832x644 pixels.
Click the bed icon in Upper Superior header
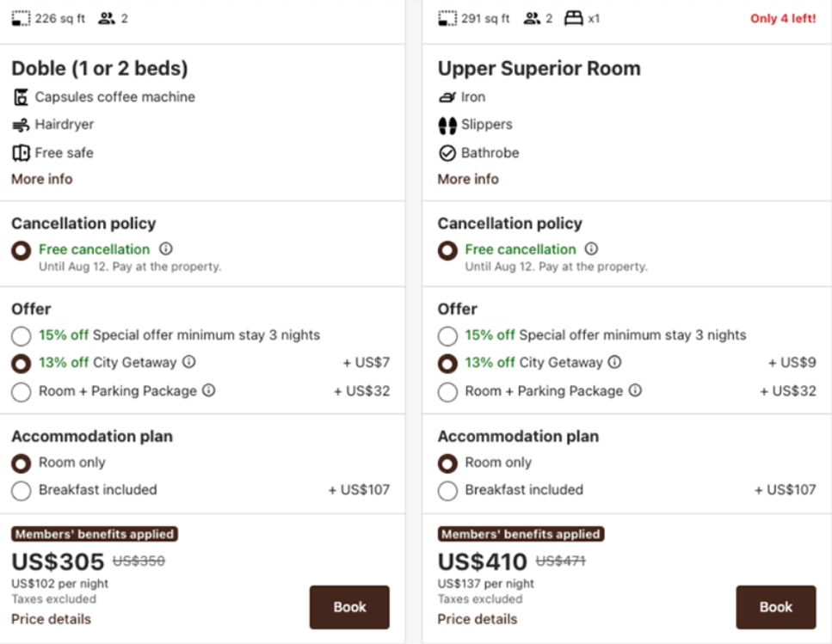(573, 18)
